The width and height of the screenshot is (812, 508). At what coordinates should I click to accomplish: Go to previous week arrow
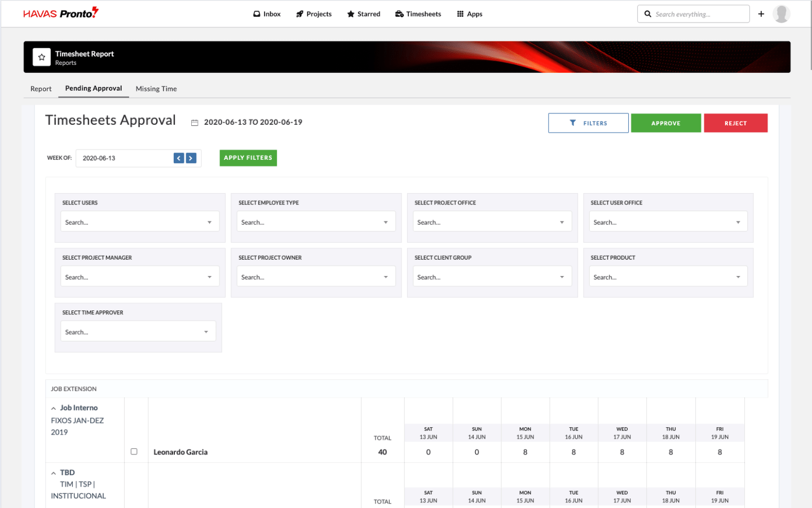(x=179, y=158)
